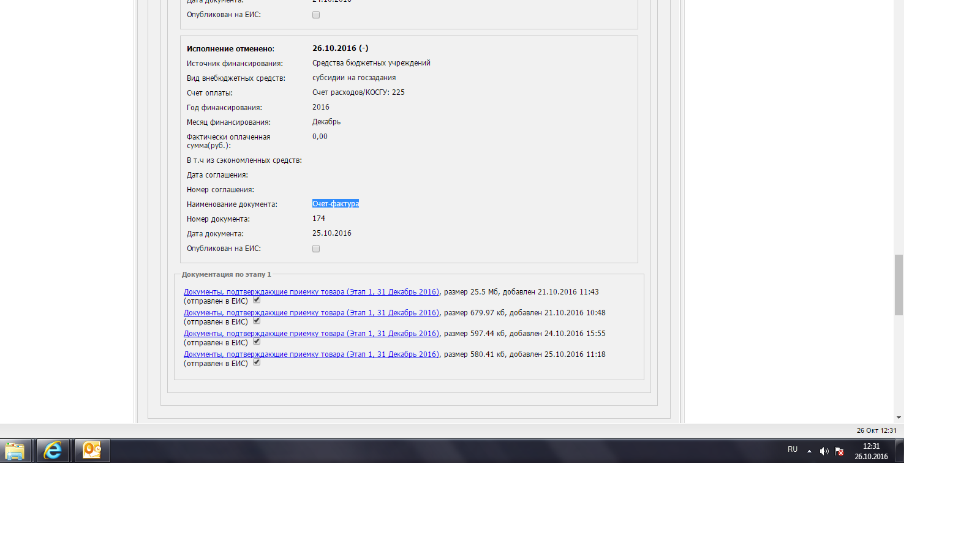Click document number value '174'
This screenshot has height=551, width=980.
click(x=318, y=219)
